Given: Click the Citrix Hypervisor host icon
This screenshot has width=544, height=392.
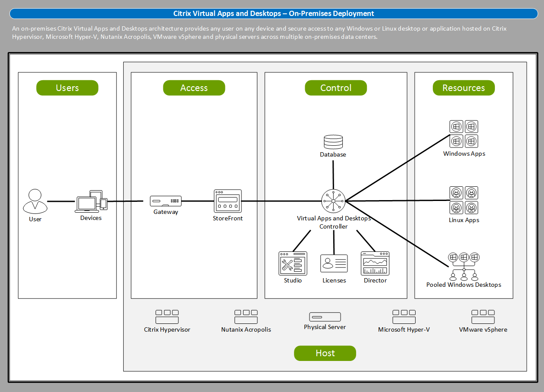Looking at the screenshot, I should tap(167, 317).
